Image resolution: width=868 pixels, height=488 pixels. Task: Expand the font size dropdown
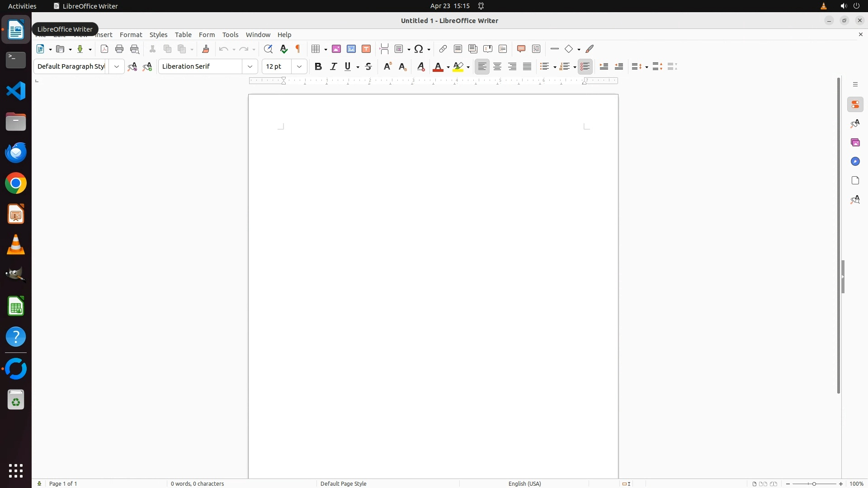point(299,67)
